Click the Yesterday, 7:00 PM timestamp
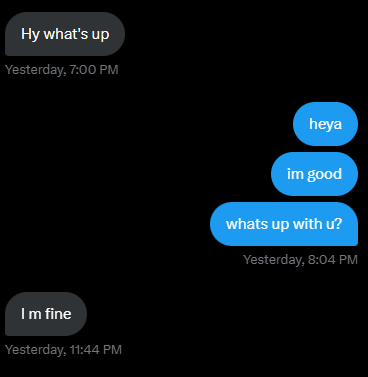This screenshot has width=368, height=377. click(x=62, y=70)
